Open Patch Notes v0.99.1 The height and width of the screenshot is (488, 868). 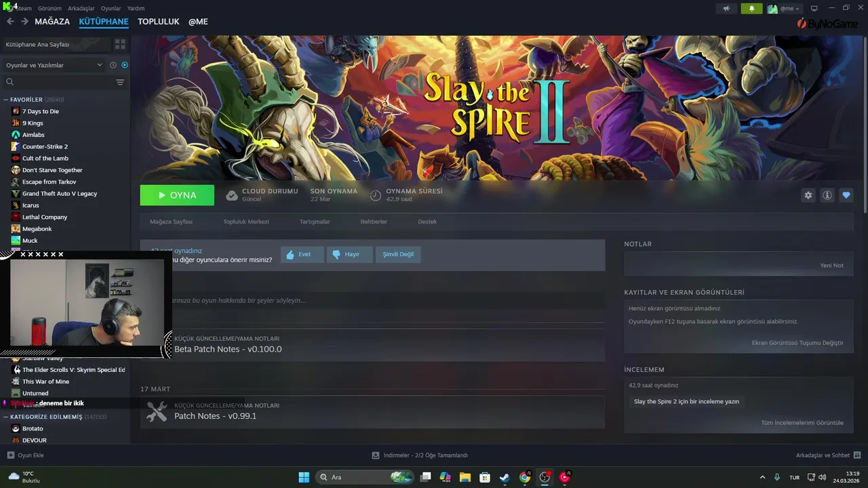pyautogui.click(x=215, y=416)
